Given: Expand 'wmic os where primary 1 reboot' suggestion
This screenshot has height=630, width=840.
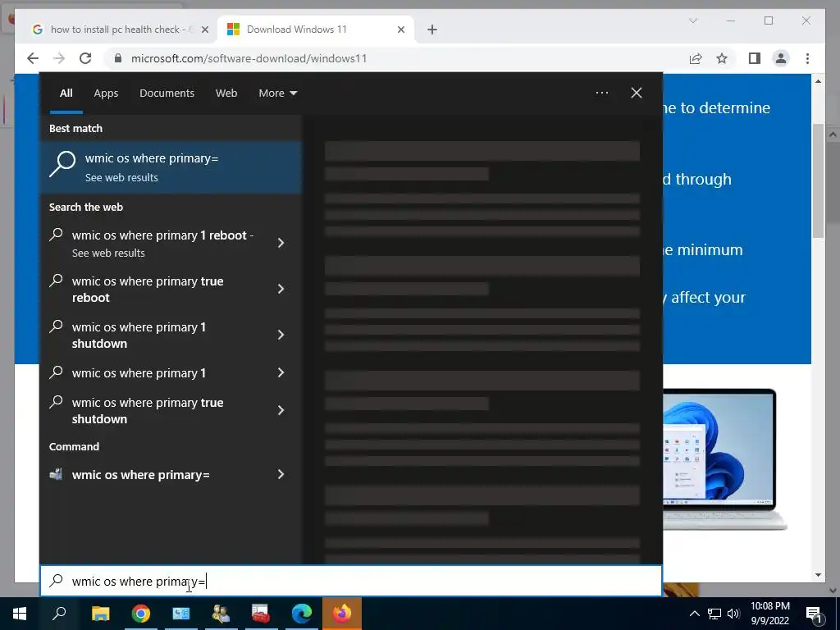Looking at the screenshot, I should pyautogui.click(x=281, y=243).
